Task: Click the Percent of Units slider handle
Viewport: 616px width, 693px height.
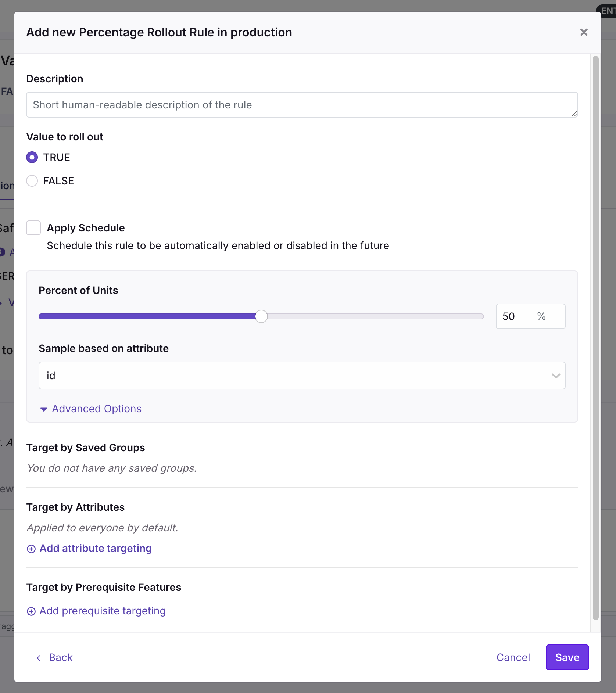Action: (261, 316)
